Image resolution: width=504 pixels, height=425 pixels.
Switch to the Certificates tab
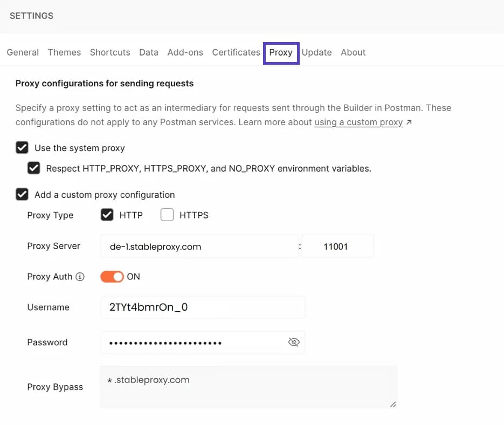[x=236, y=52]
